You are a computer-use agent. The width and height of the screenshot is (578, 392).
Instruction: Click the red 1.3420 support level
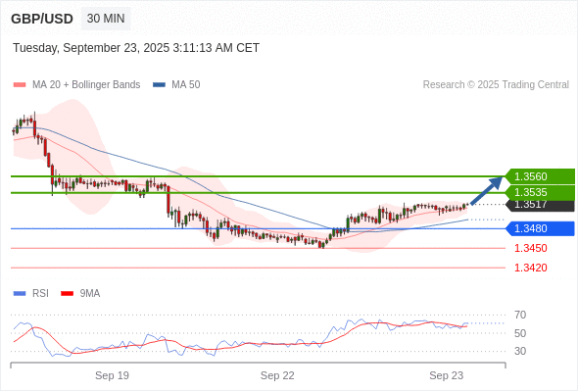530,268
